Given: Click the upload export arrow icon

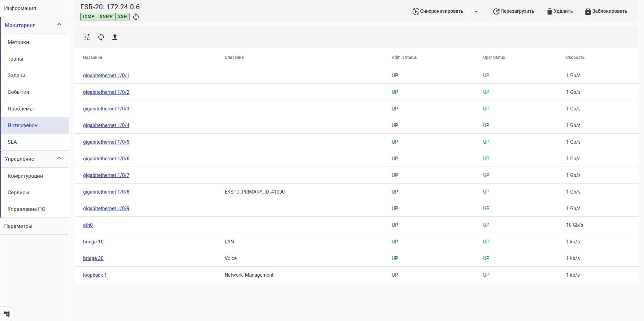Looking at the screenshot, I should click(x=115, y=37).
